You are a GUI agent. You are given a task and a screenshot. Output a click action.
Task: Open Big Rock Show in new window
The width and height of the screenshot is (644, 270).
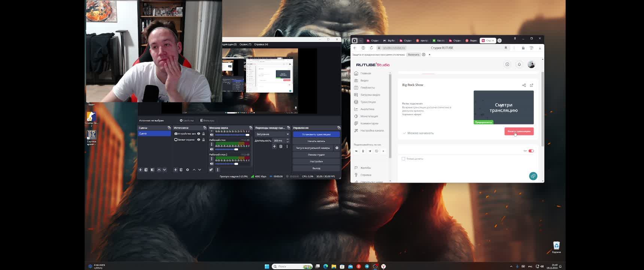point(531,85)
